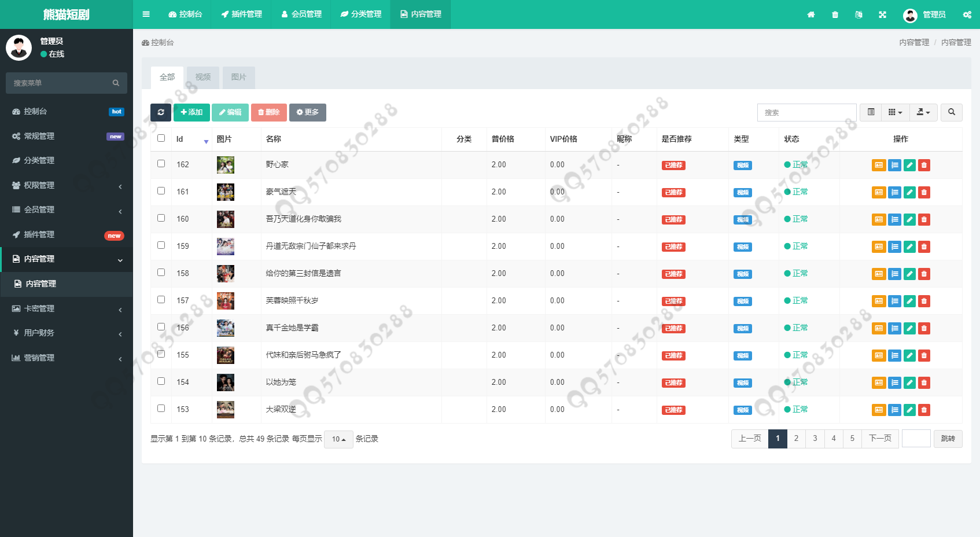Click the language switch icon in header
The width and height of the screenshot is (980, 537).
[x=859, y=14]
